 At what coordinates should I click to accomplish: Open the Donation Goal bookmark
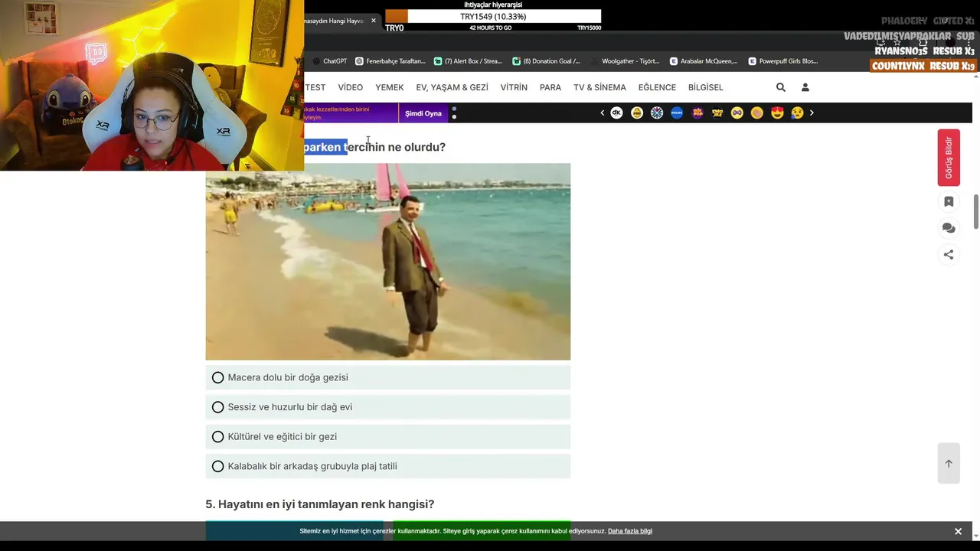click(546, 61)
